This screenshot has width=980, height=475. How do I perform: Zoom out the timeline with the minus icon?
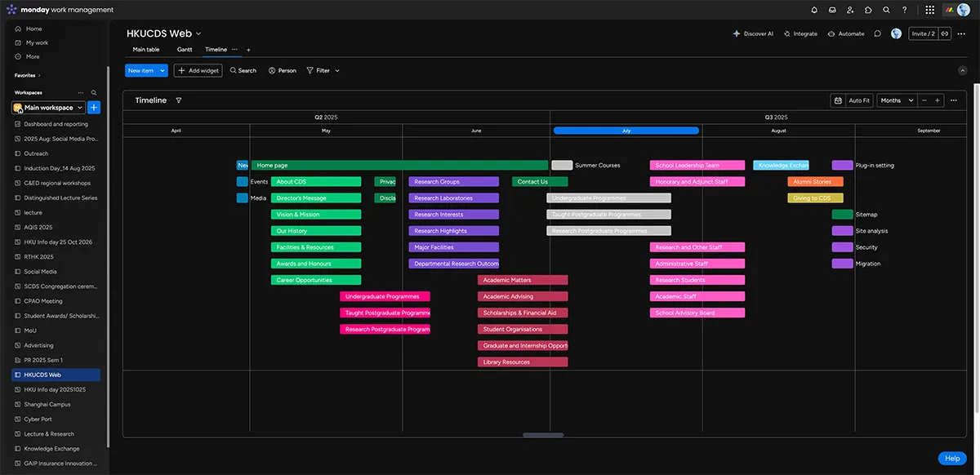pyautogui.click(x=924, y=100)
